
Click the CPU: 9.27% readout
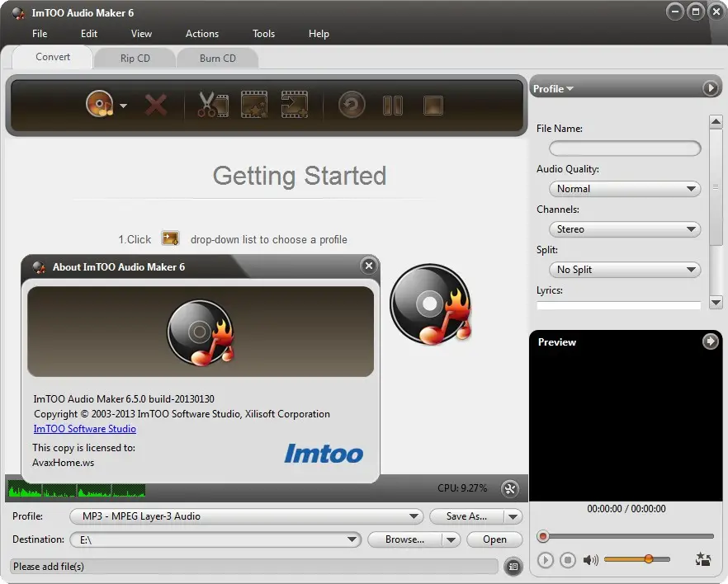tap(462, 488)
